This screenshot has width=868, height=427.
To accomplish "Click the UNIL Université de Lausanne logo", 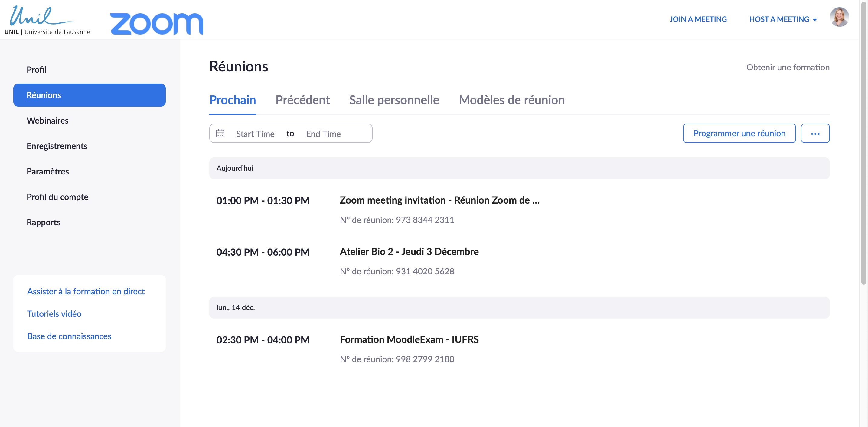I will pyautogui.click(x=47, y=20).
